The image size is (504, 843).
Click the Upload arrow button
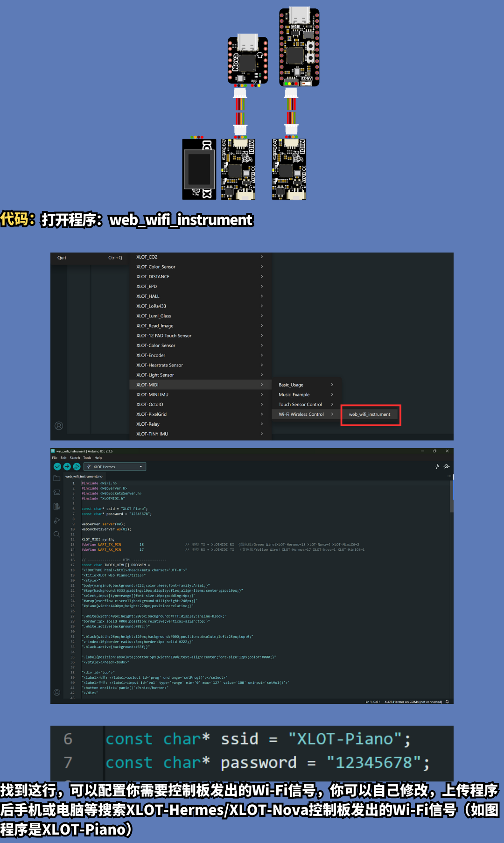point(67,466)
